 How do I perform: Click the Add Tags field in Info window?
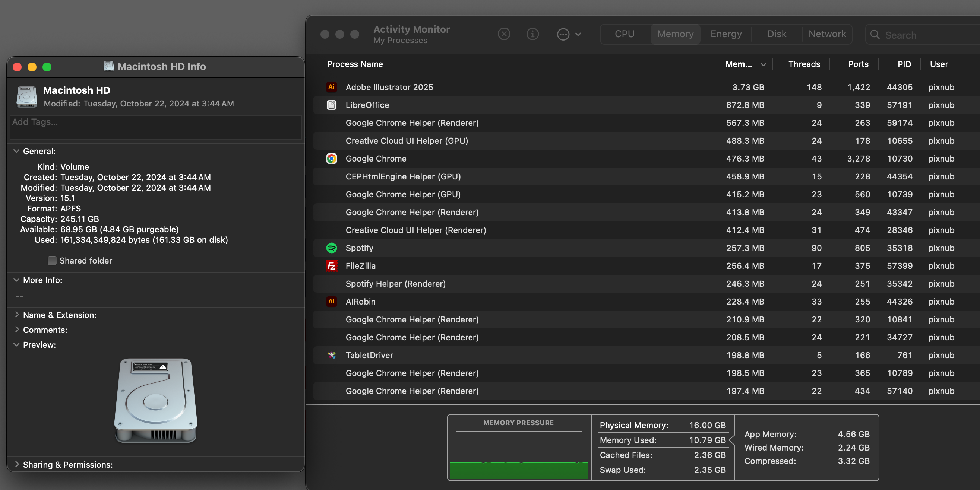tap(156, 127)
